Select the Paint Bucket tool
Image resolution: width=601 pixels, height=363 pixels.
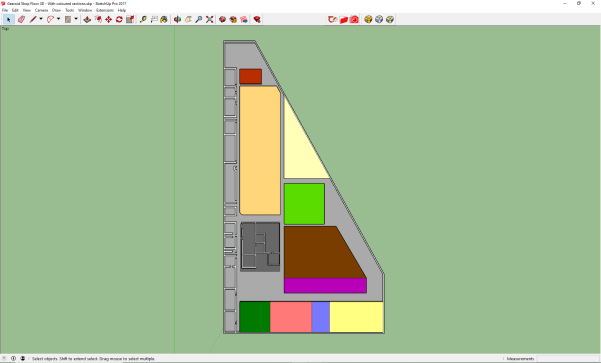[x=164, y=20]
